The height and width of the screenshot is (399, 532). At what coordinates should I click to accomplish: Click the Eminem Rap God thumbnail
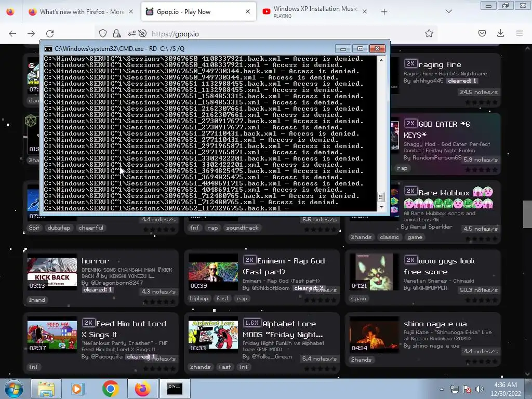(x=213, y=272)
